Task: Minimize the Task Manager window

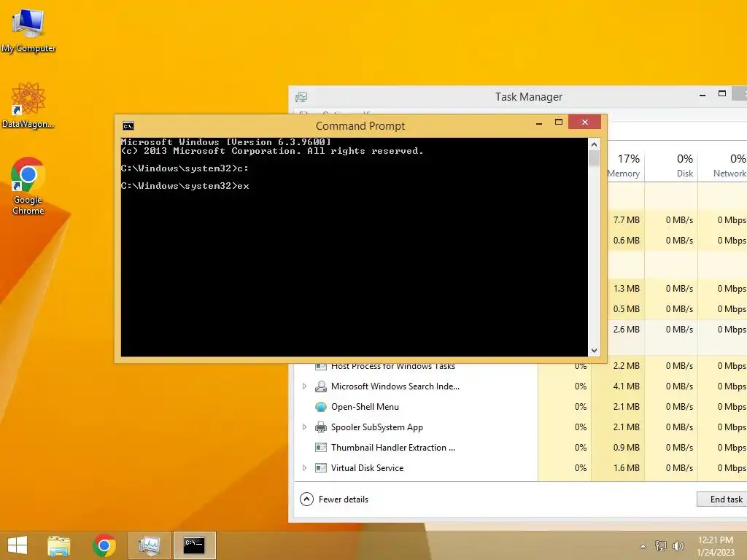Action: click(703, 95)
